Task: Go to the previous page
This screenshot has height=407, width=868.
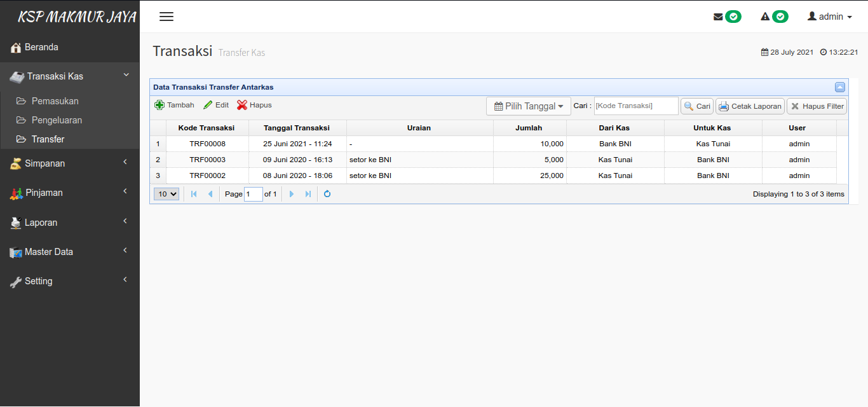Action: click(x=210, y=194)
